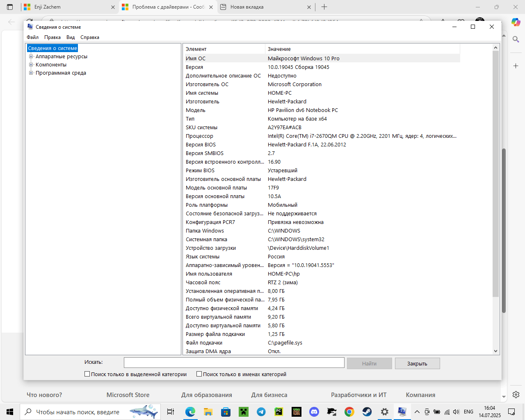
Task: Select the Версия BIOS row
Action: point(322,144)
